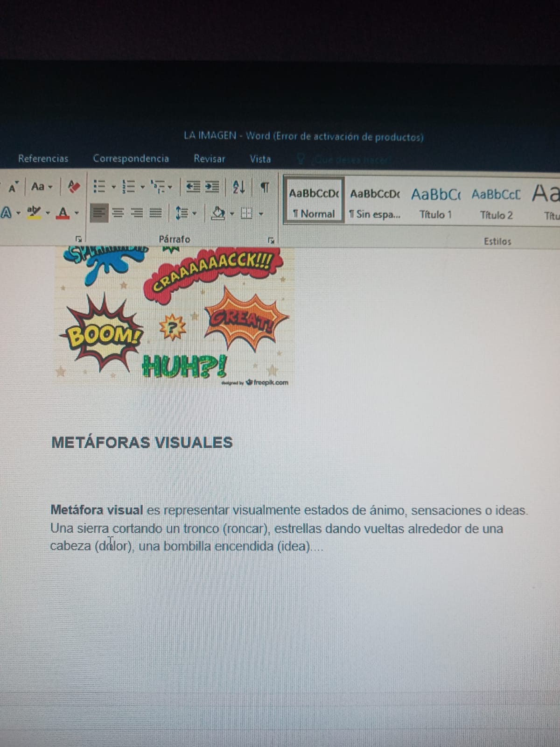Image resolution: width=560 pixels, height=747 pixels.
Task: Switch to the Vista tab
Action: click(x=260, y=159)
